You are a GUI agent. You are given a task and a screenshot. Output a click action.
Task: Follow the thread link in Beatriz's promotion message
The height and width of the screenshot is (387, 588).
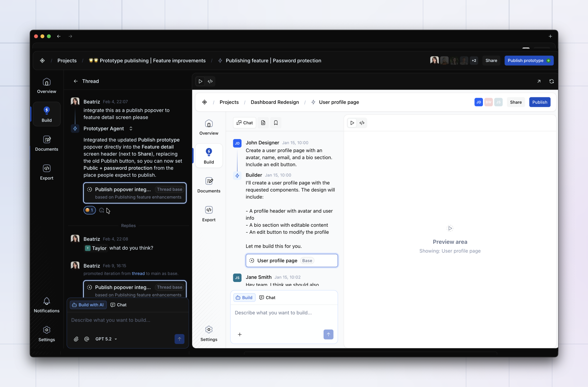pyautogui.click(x=138, y=274)
